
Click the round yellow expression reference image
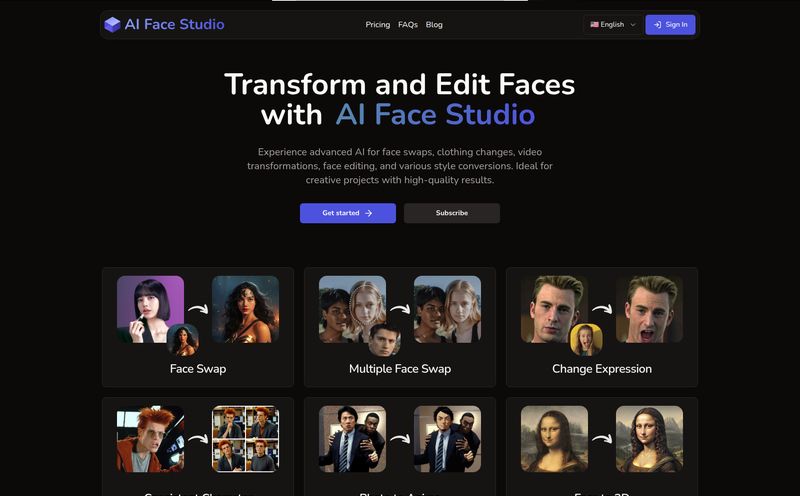(x=586, y=340)
